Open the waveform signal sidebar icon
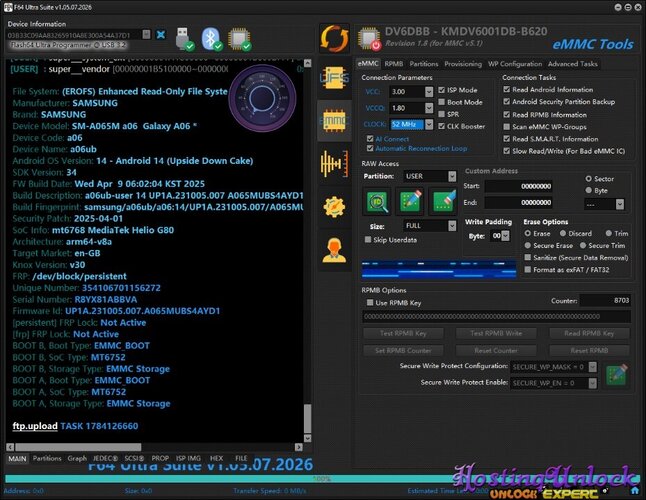 tap(334, 164)
